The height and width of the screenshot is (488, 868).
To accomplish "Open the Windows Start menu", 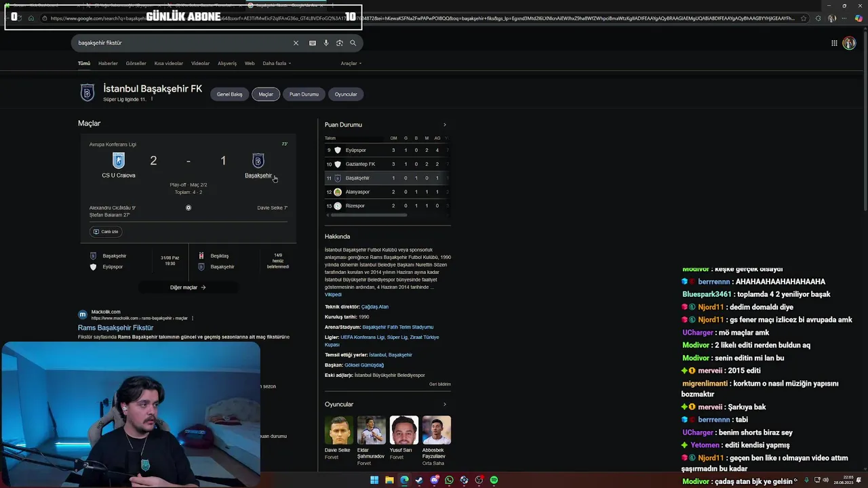I will tap(374, 480).
